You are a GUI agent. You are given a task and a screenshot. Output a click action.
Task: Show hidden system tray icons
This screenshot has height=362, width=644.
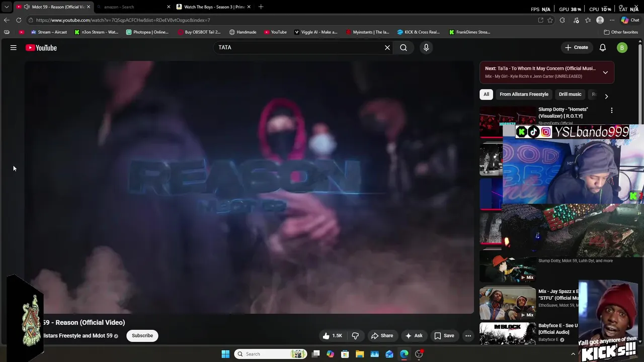tap(573, 354)
